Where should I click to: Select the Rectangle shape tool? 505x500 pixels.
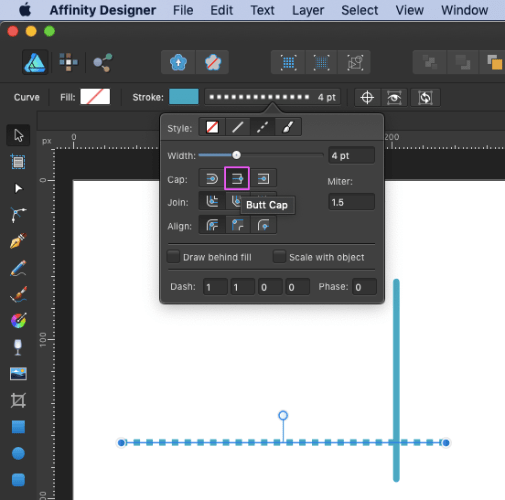click(x=18, y=427)
